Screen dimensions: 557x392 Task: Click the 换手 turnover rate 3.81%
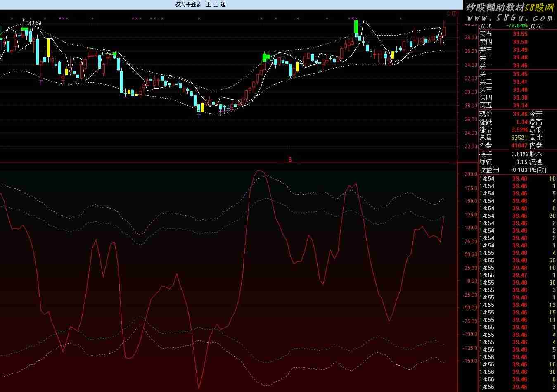pos(520,154)
